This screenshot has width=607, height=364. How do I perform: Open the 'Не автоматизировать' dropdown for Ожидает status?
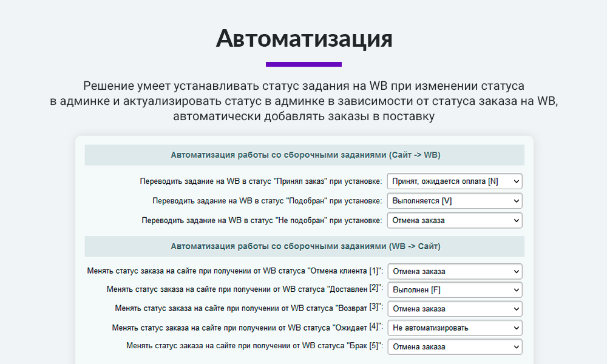pos(454,328)
